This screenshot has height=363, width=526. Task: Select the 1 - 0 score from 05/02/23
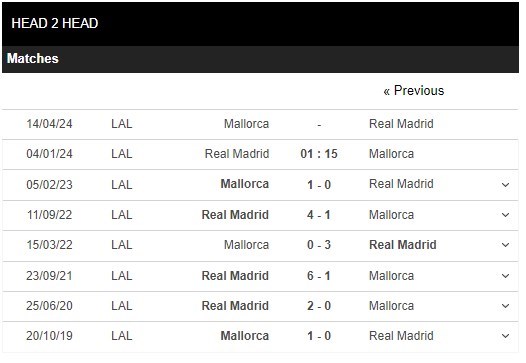pos(319,185)
